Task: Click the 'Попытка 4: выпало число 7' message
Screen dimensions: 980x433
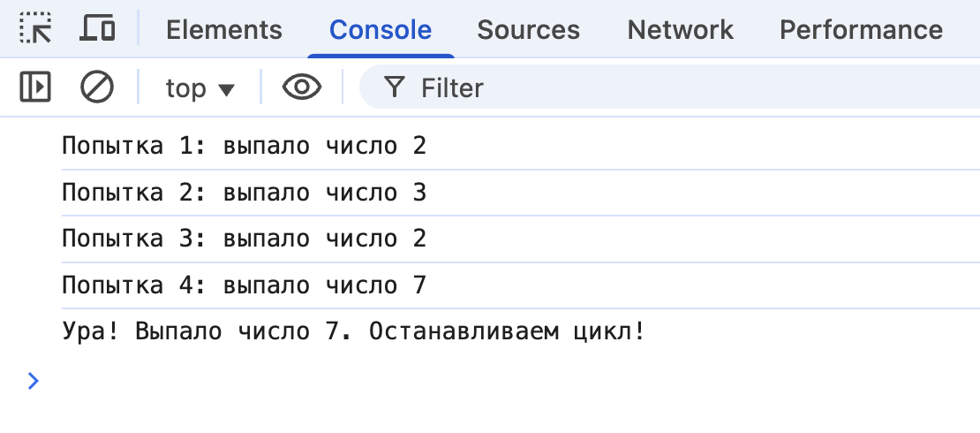Action: (x=245, y=285)
